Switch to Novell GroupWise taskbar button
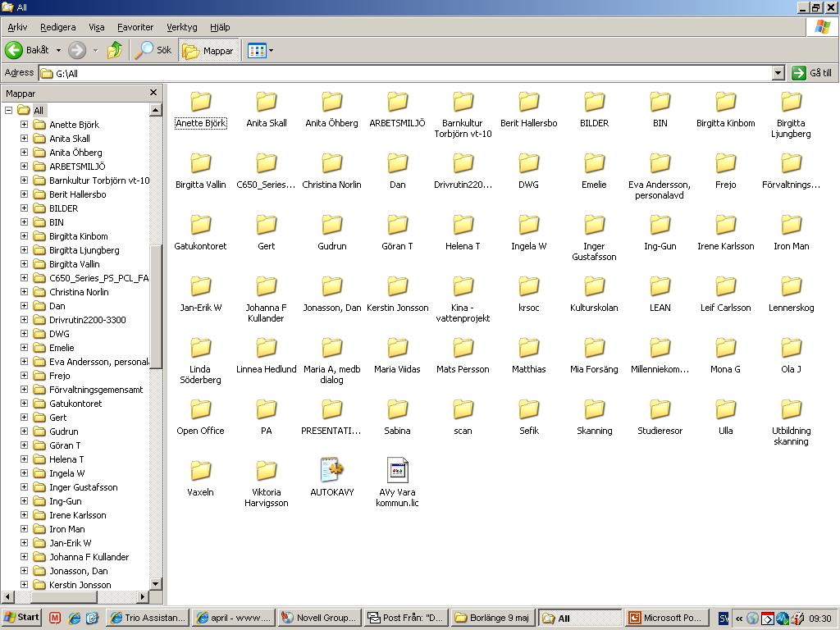Screen dimensions: 840x630 pos(320,618)
